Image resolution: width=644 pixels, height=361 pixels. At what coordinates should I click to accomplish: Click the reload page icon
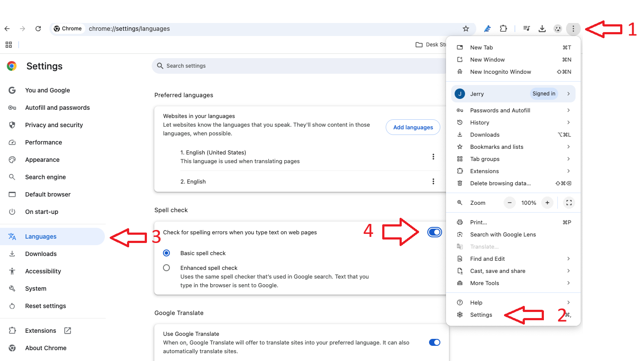38,29
